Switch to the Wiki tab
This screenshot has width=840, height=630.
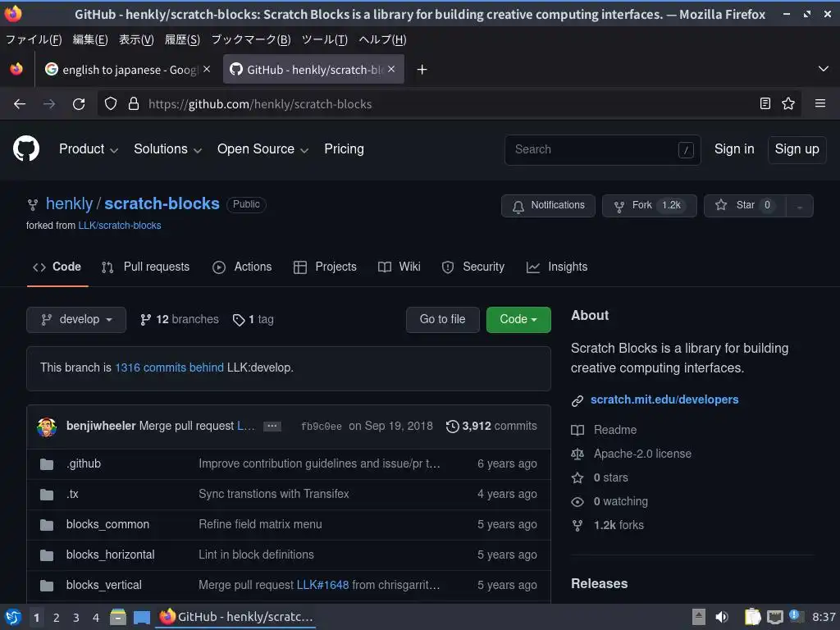[x=399, y=267]
